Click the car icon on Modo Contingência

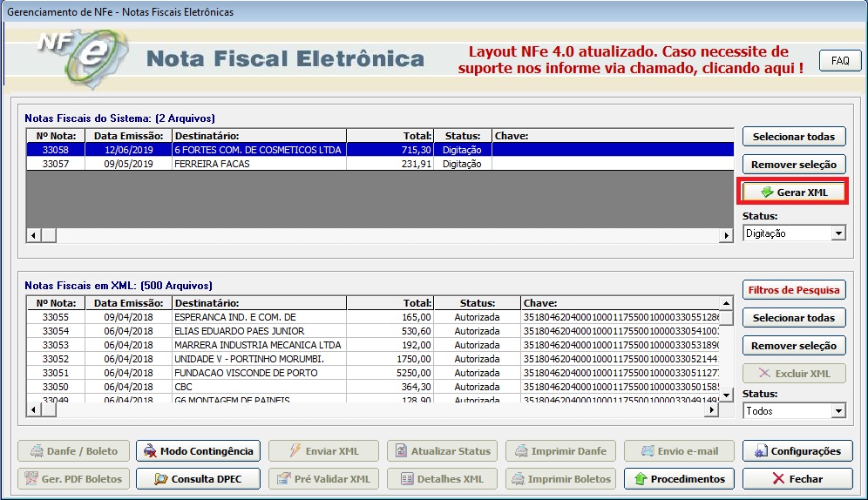[x=150, y=450]
